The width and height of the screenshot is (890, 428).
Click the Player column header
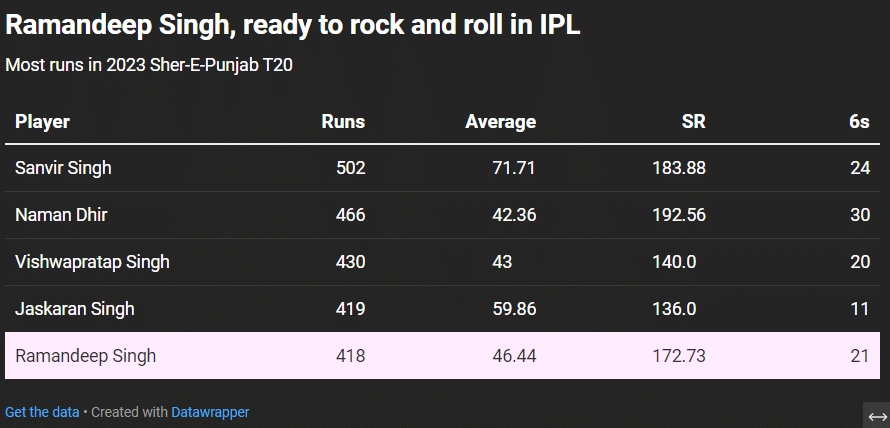pyautogui.click(x=43, y=122)
